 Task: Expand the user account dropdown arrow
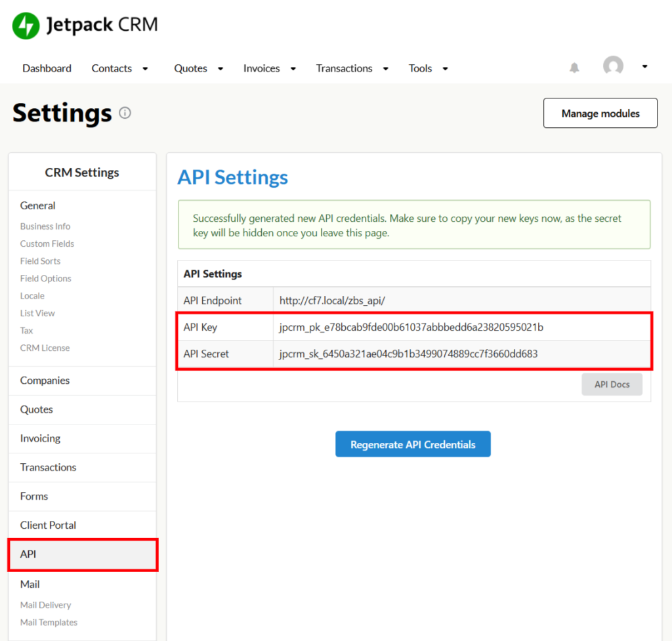tap(644, 66)
